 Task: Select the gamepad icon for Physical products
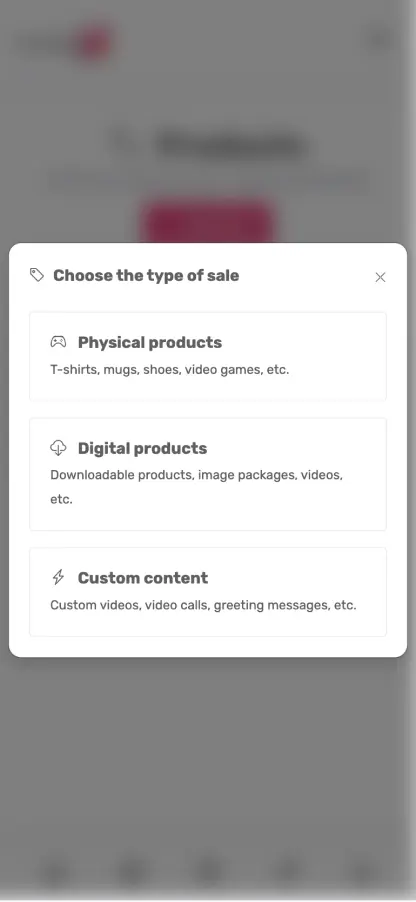58,342
